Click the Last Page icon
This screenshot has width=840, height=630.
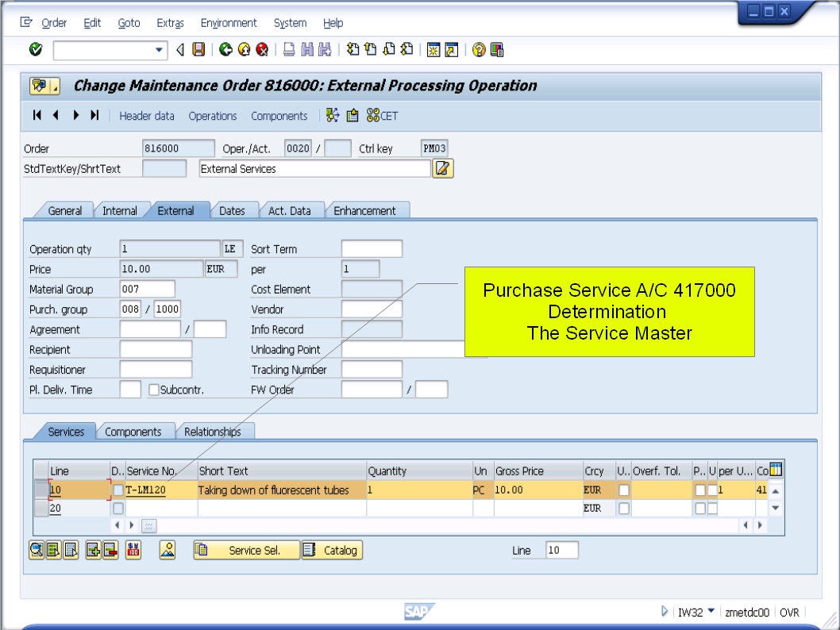point(407,50)
